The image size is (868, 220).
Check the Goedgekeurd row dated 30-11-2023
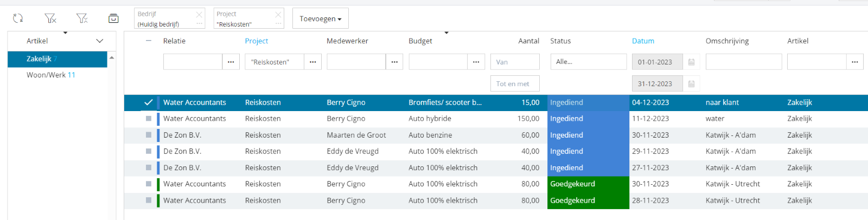point(148,184)
